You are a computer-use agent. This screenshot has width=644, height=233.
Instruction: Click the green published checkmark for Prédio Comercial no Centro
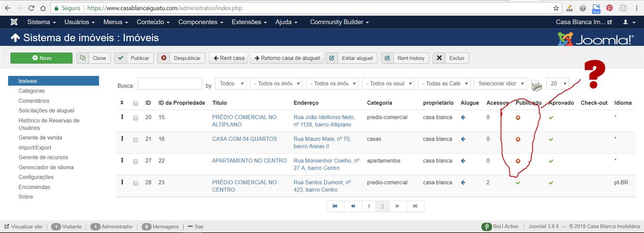518,183
